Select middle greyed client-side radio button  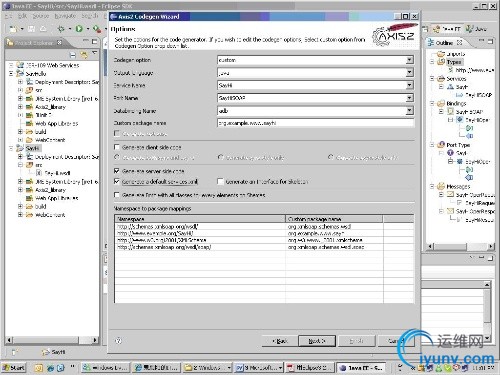point(220,157)
